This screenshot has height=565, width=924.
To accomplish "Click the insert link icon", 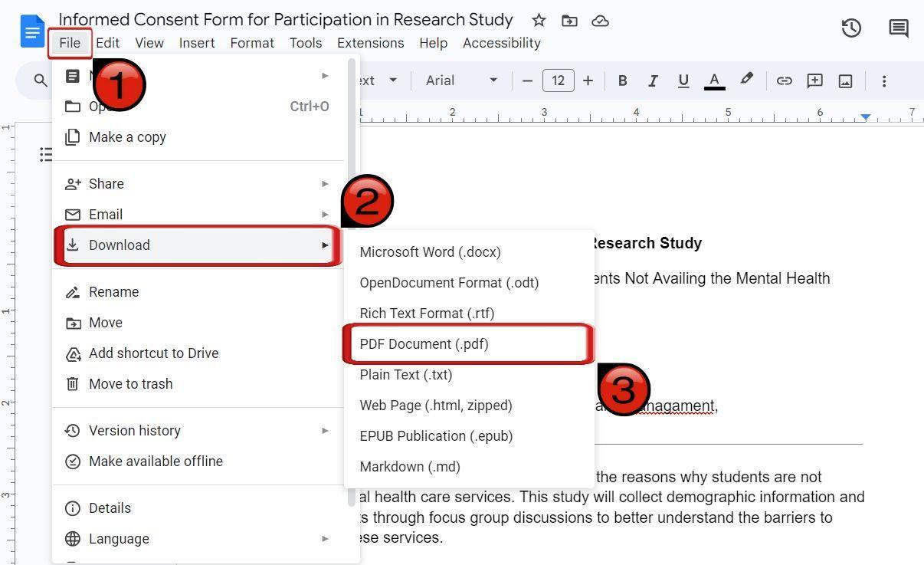I will (x=784, y=80).
